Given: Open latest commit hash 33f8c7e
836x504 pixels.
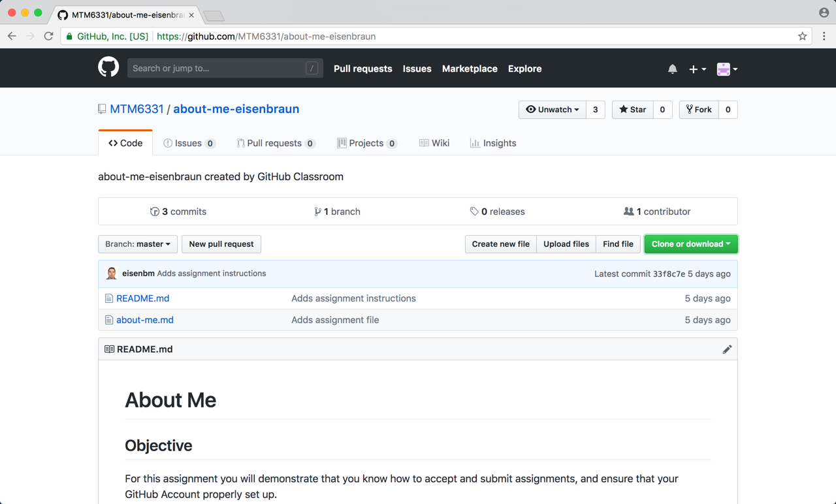Looking at the screenshot, I should pyautogui.click(x=669, y=274).
